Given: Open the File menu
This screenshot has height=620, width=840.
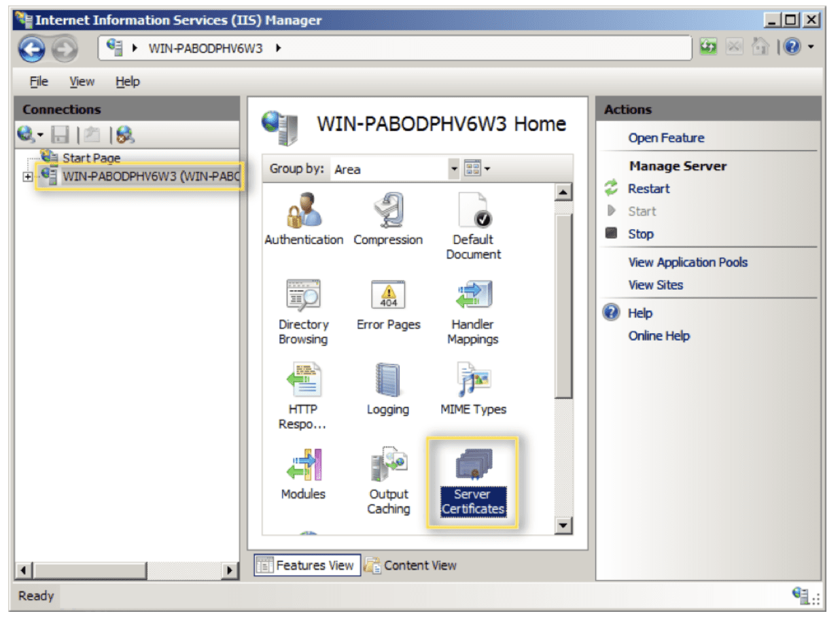Looking at the screenshot, I should tap(38, 82).
